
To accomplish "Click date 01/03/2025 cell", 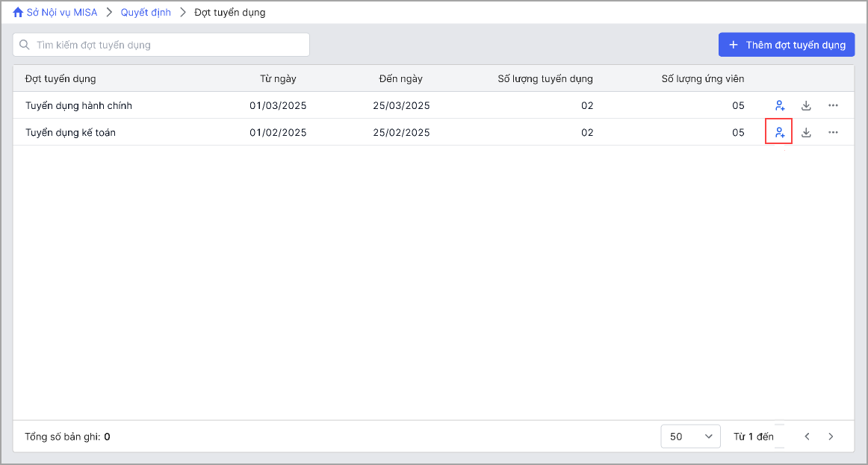I will [x=278, y=105].
